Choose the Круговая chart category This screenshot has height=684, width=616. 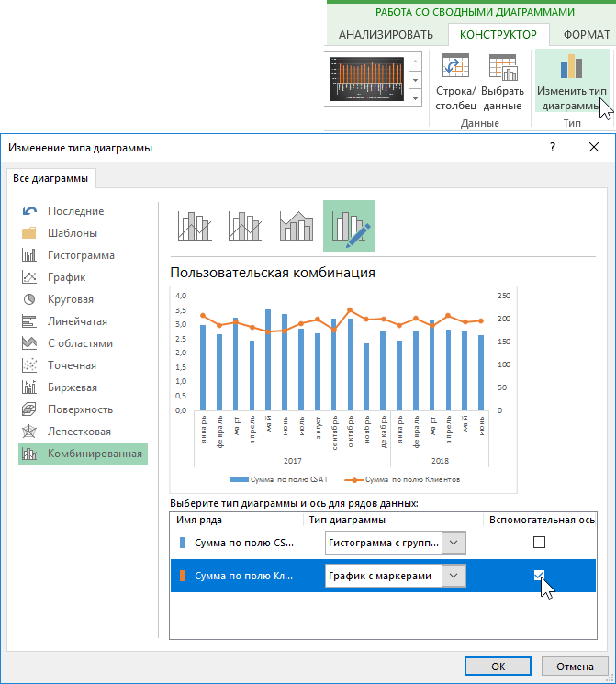pos(71,299)
